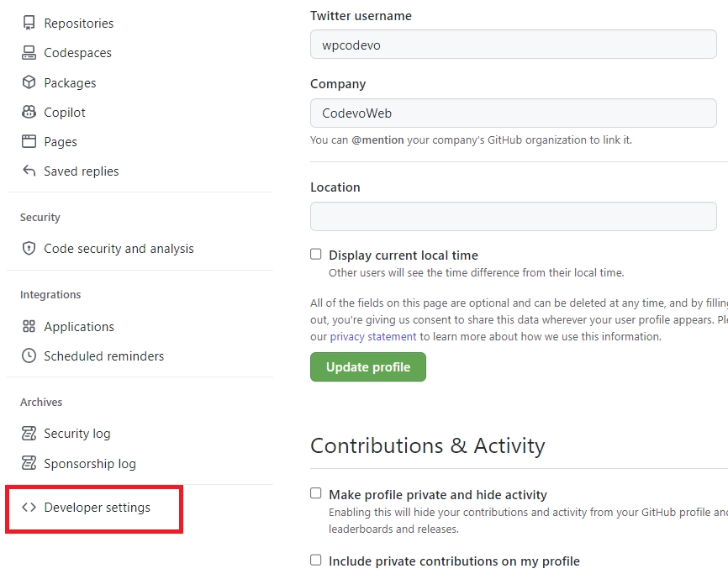Screen dimensions: 728x574
Task: Open the Sponsorship log menu item
Action: 89,464
